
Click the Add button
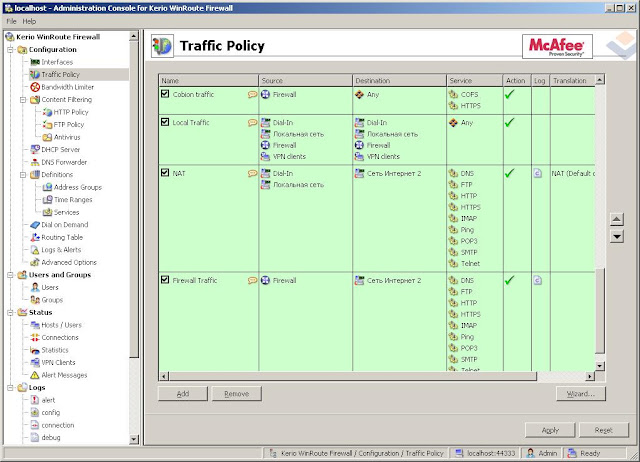click(x=183, y=394)
